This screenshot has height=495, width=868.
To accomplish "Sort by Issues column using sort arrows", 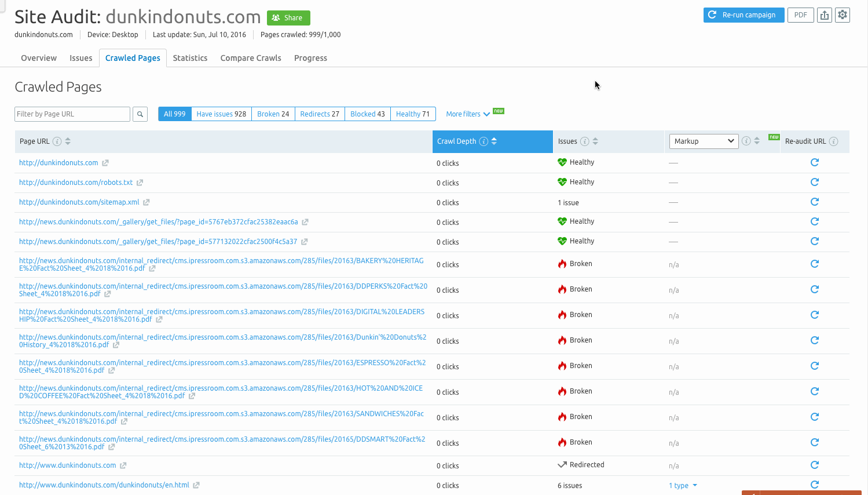I will [595, 141].
